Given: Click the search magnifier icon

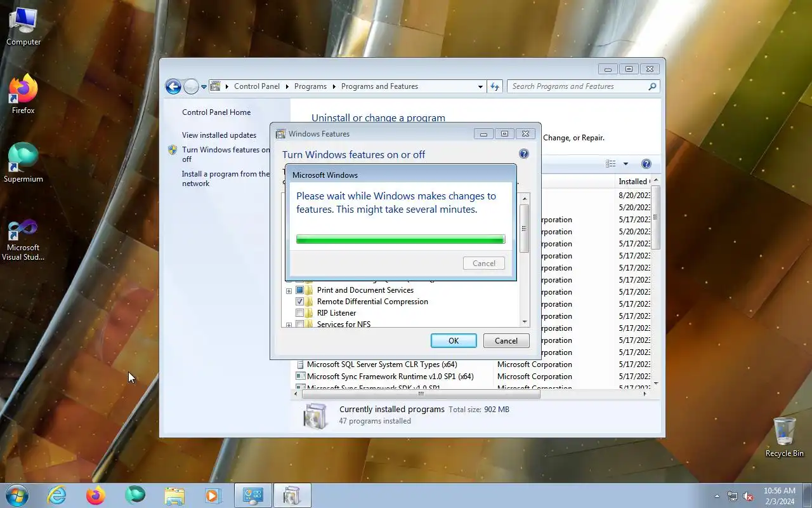Looking at the screenshot, I should click(652, 86).
